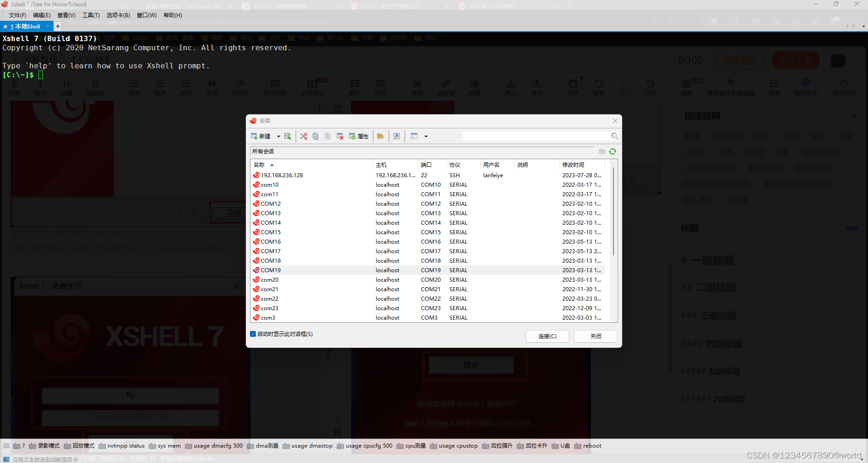Select the com23 session
This screenshot has width=868, height=463.
(428, 308)
